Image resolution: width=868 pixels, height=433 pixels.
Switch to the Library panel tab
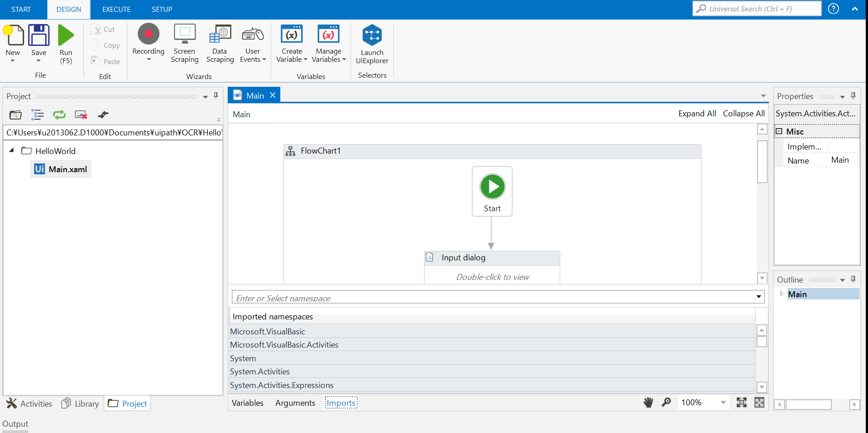(x=80, y=403)
